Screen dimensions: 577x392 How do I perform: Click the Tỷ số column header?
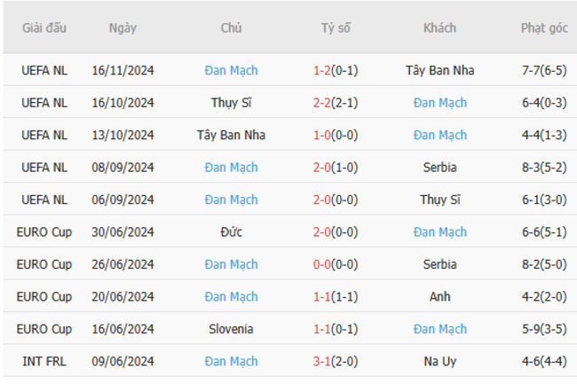(x=336, y=28)
